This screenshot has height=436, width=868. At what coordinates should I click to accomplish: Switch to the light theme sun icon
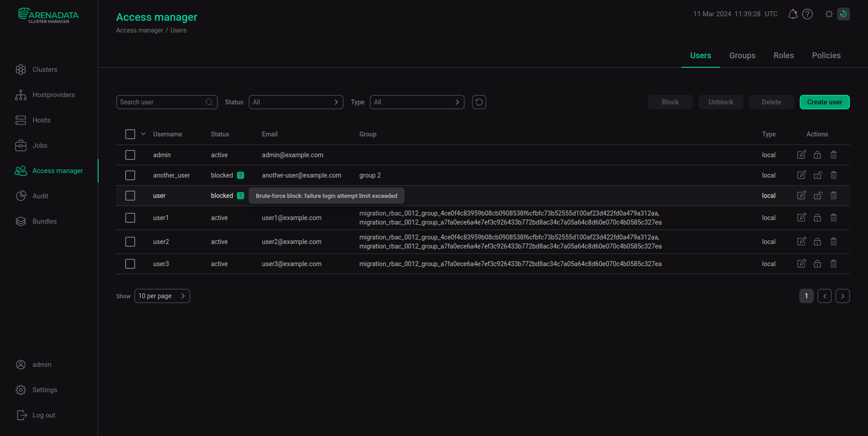tap(829, 14)
